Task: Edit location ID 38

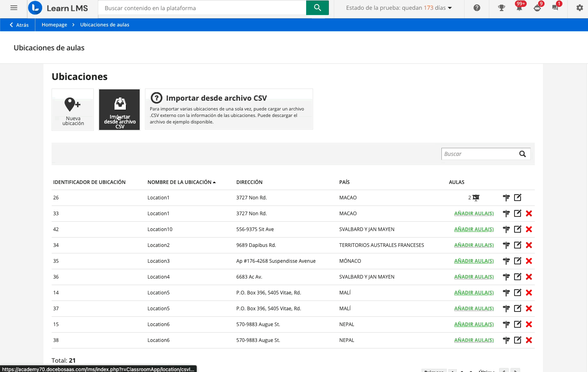Action: [517, 340]
